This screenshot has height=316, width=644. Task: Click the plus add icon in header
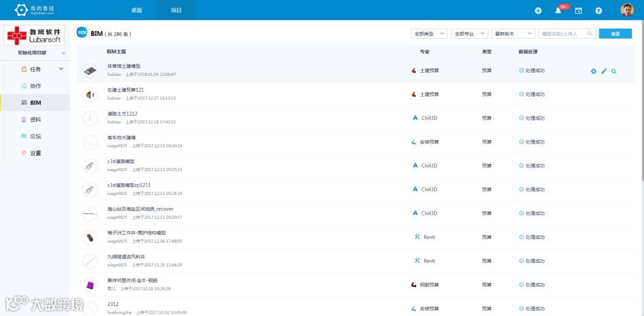tap(538, 11)
